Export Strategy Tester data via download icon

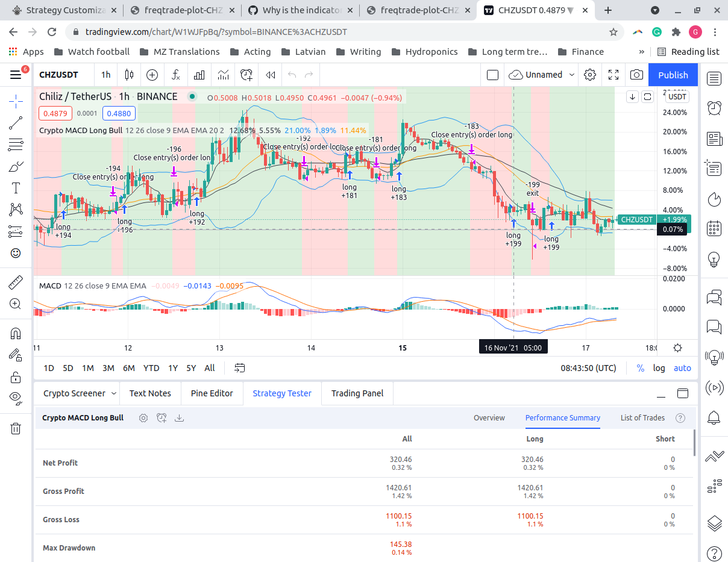click(179, 417)
